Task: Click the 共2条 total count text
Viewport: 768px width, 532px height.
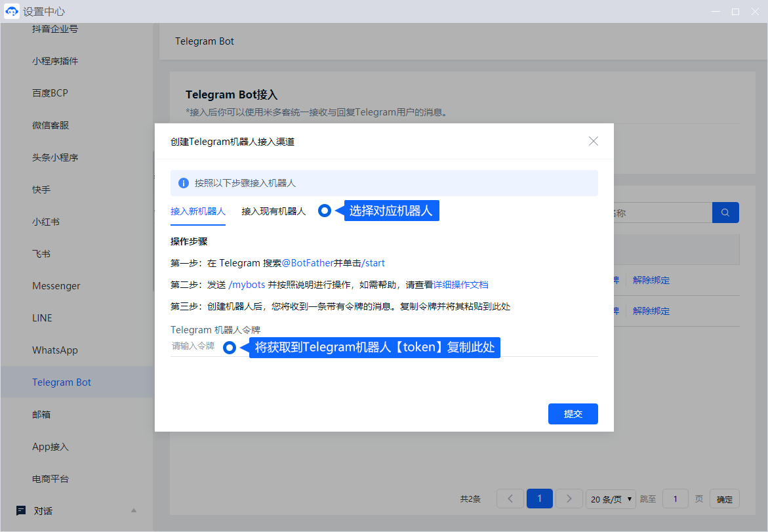Action: point(470,499)
